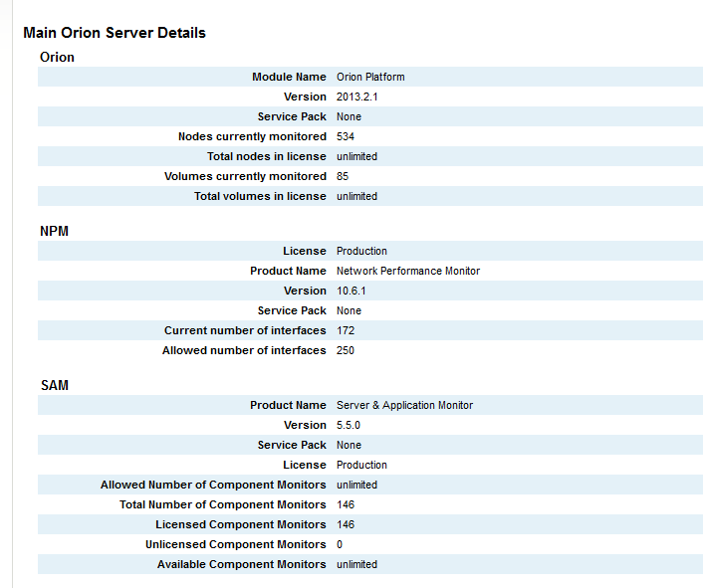Click the SAM Service Pack None value

(349, 445)
